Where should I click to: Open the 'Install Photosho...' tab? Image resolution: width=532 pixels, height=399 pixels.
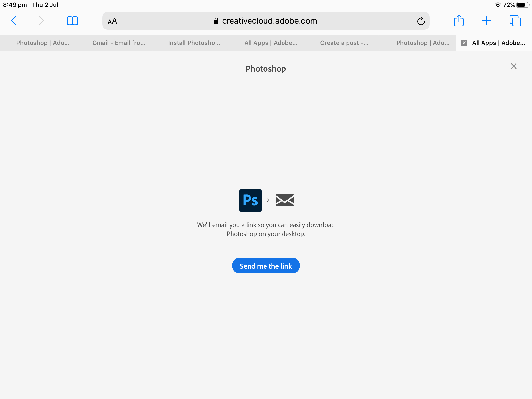click(x=194, y=42)
